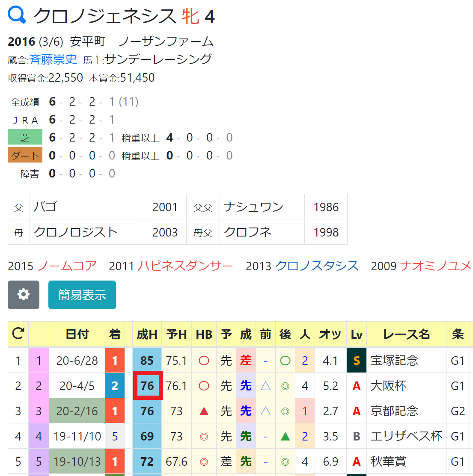
Task: Click horse name クロノジェネシス title
Action: (x=105, y=16)
